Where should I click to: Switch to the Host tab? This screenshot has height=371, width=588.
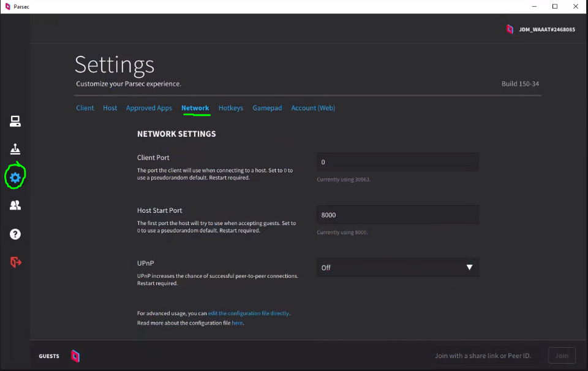[x=110, y=108]
